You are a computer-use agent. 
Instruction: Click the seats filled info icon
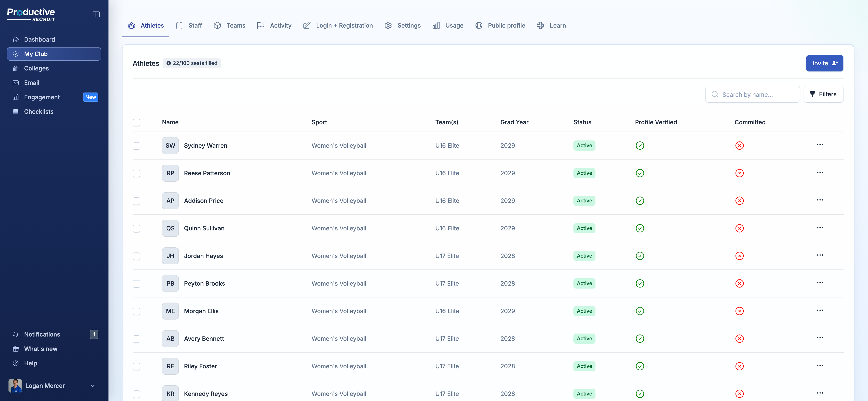pos(168,63)
